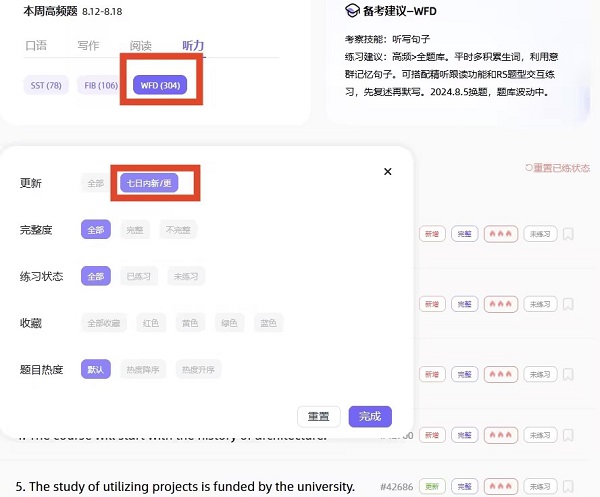Filter 完整度 by 完整
This screenshot has width=600, height=497.
point(135,230)
